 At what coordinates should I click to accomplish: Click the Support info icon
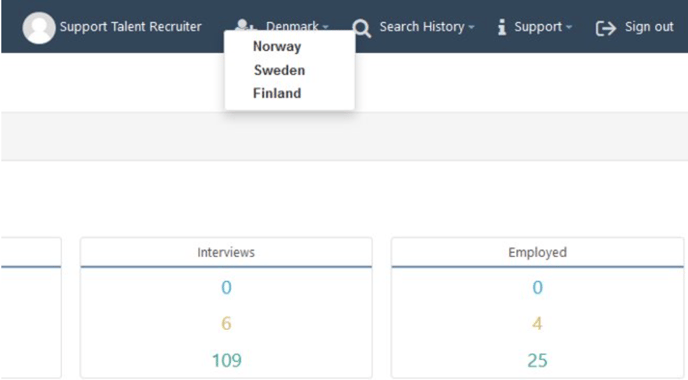pyautogui.click(x=502, y=27)
